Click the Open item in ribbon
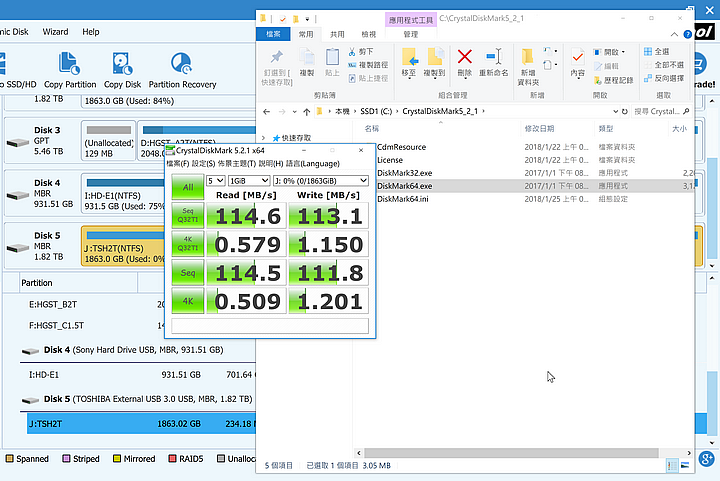 609,51
